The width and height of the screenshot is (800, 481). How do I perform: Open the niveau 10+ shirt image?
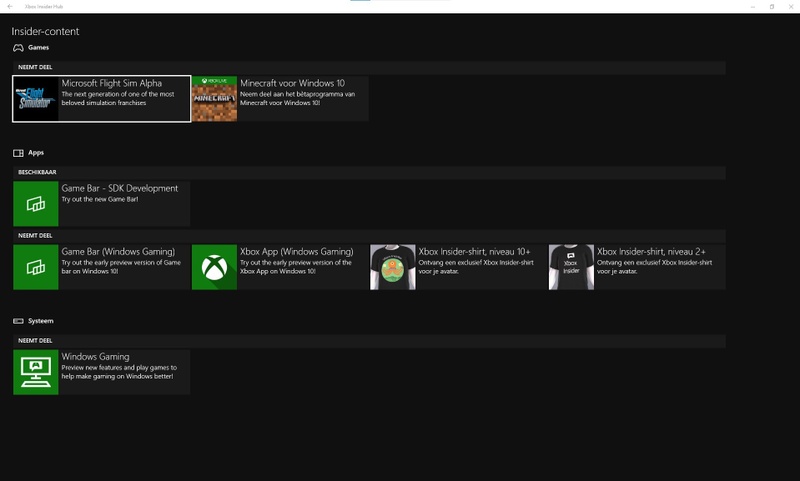[393, 267]
